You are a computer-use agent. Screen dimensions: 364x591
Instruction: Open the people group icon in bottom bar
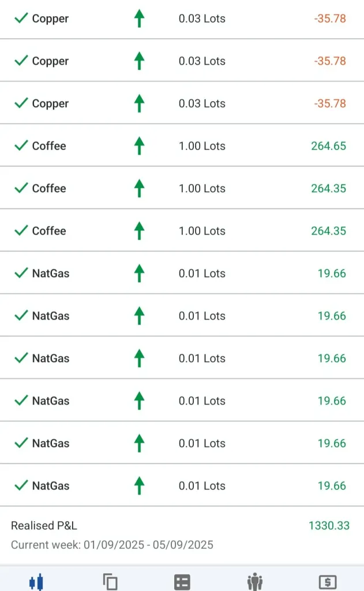pos(255,581)
